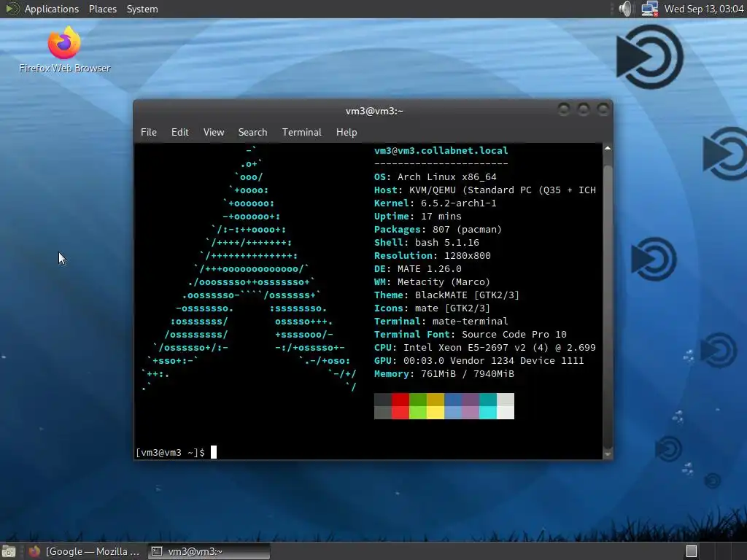Click the Packages: 807 (pacman) line

[x=438, y=230]
